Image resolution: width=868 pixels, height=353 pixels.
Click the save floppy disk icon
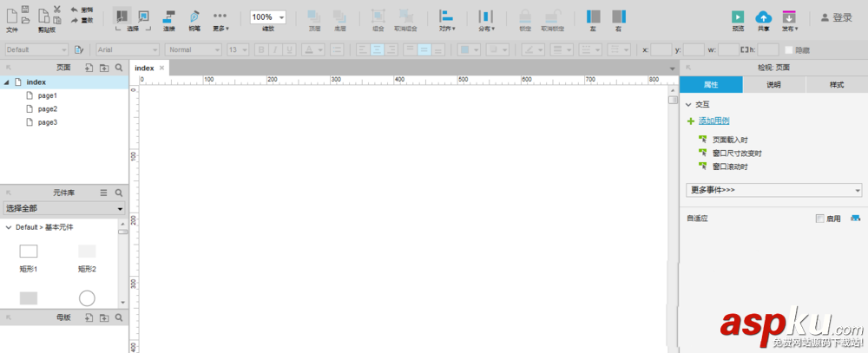(x=25, y=9)
